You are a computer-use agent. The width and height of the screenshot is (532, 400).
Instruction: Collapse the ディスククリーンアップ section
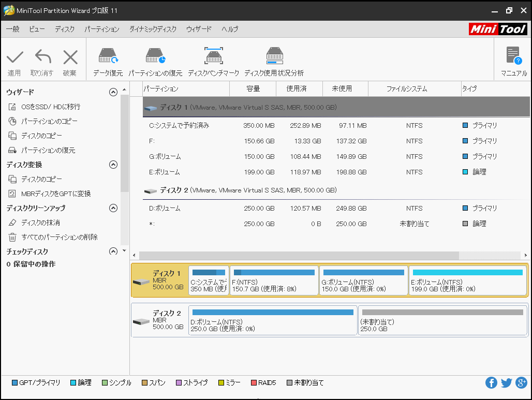(x=113, y=208)
